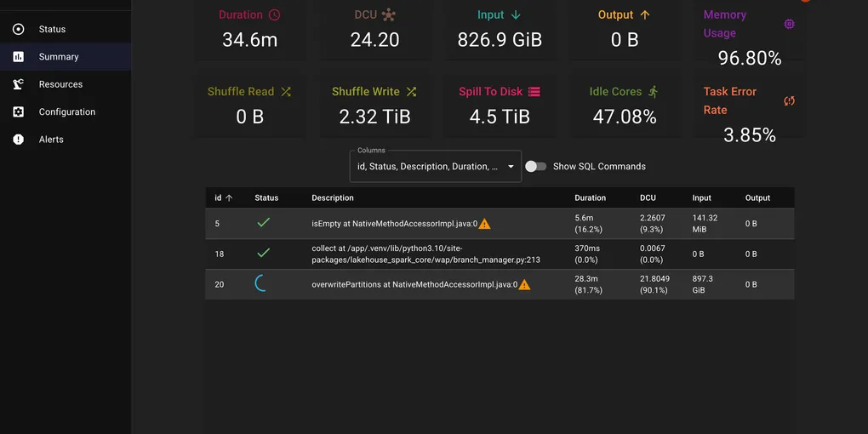Click the Duration 34.6m metric card
The height and width of the screenshot is (434, 868).
(x=249, y=30)
